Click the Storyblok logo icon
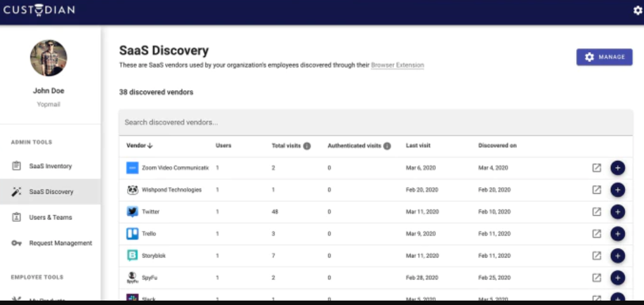Viewport: 644px width, 305px height. pyautogui.click(x=132, y=256)
